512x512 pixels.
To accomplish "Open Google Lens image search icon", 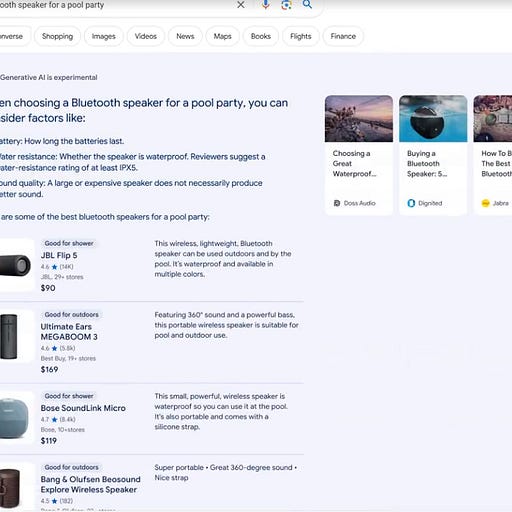I will click(286, 4).
